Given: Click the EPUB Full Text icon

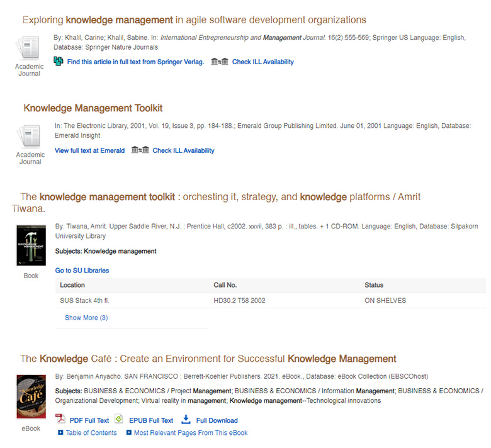Looking at the screenshot, I should 119,419.
